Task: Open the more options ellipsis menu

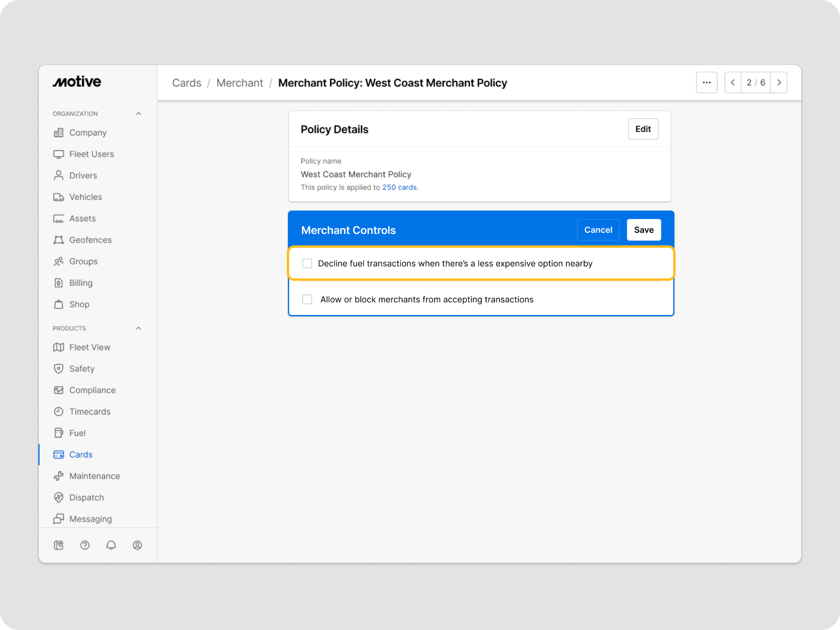Action: (x=706, y=82)
